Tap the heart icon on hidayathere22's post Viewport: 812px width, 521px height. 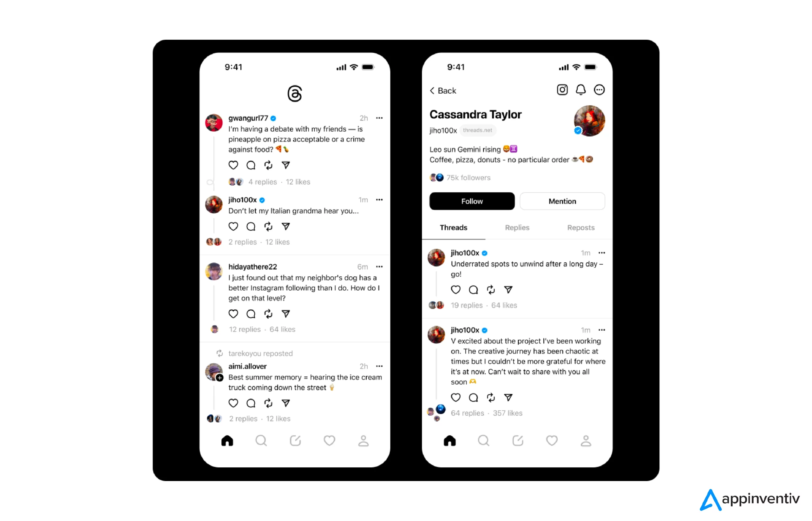234,314
